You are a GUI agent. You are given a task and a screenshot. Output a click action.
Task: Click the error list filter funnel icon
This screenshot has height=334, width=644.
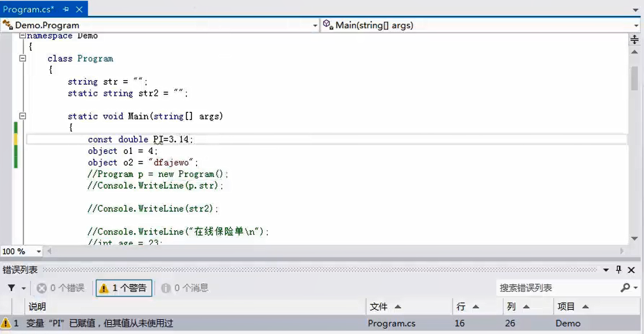(11, 288)
